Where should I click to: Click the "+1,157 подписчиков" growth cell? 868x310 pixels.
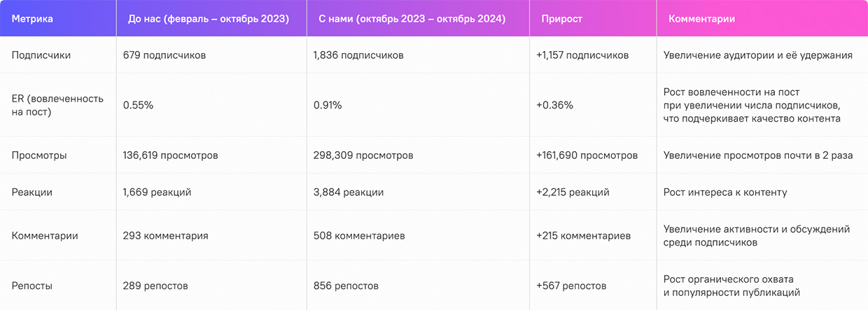coord(582,55)
